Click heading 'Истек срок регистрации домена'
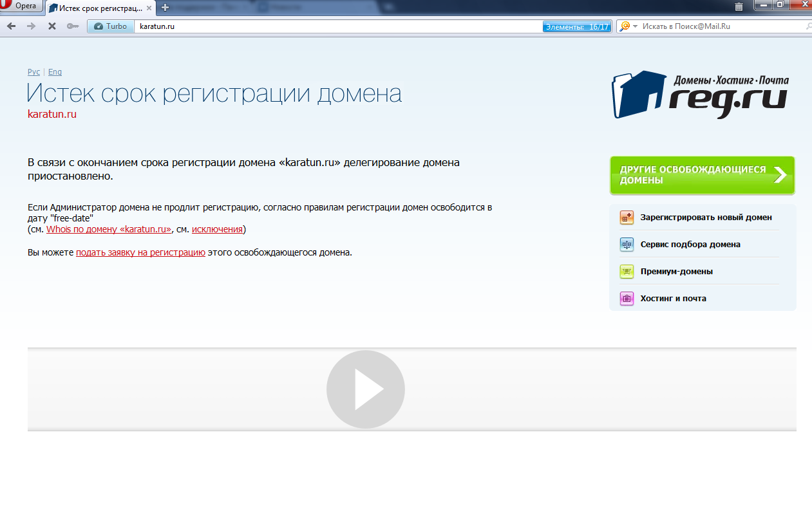Screen dimensions: 812x513 [x=214, y=93]
